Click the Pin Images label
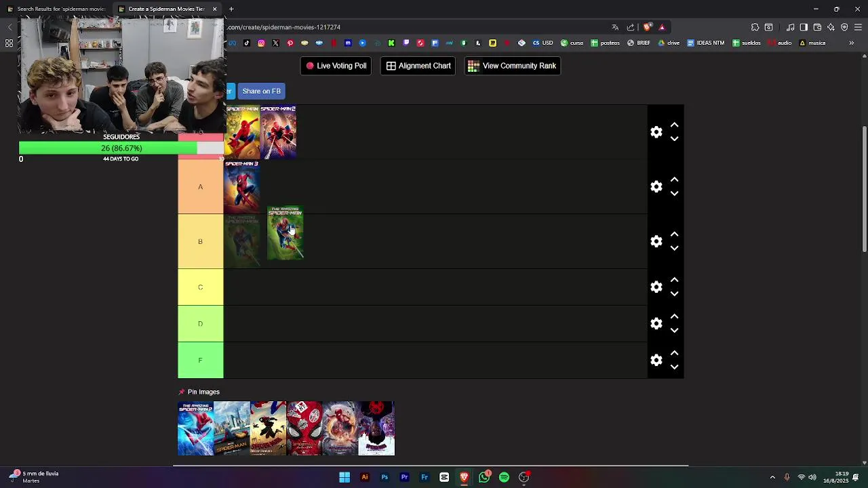 203,392
